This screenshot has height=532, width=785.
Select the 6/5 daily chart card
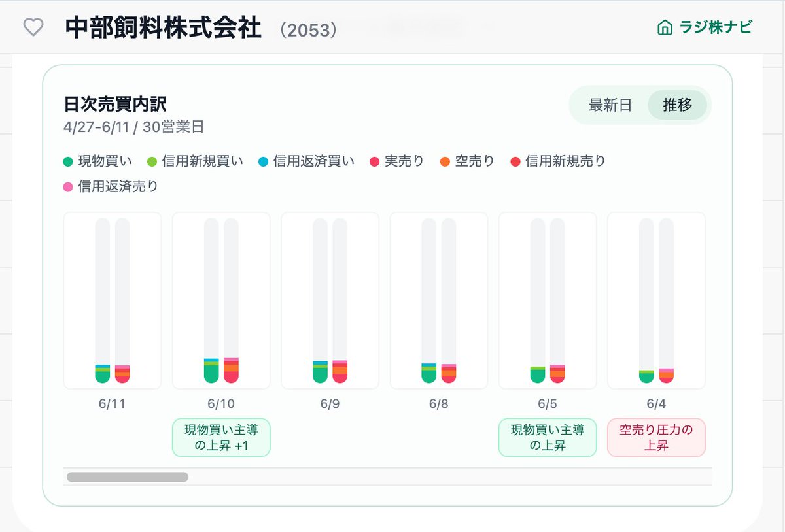pyautogui.click(x=548, y=301)
